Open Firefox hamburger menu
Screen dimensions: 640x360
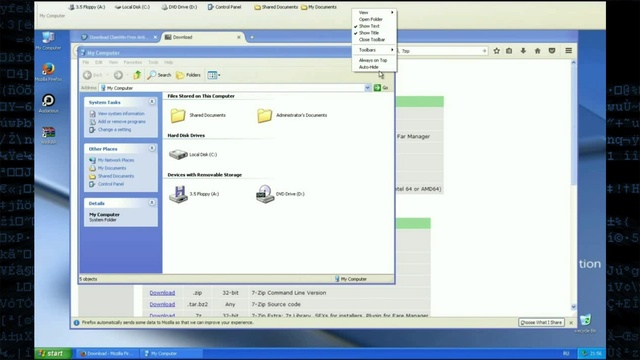tap(569, 51)
